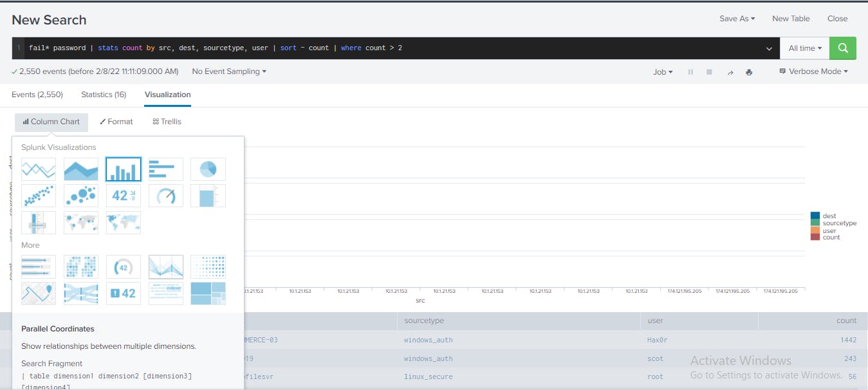Click the Hax0r user cell
868x390 pixels.
coord(658,340)
